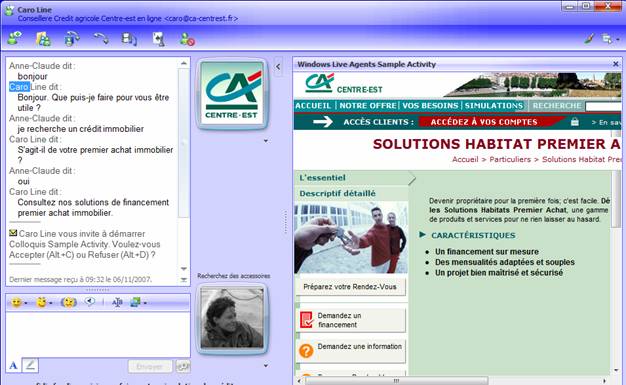Click the padlock icon in the client access bar

574,121
